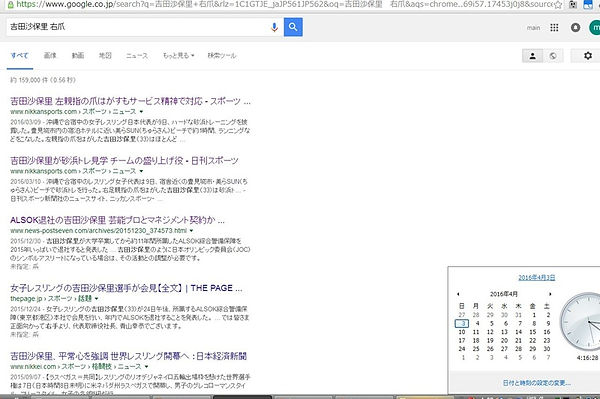Open result 吉田沙保里、平常心を強調
Viewport: 600px width, 399px height.
click(128, 356)
